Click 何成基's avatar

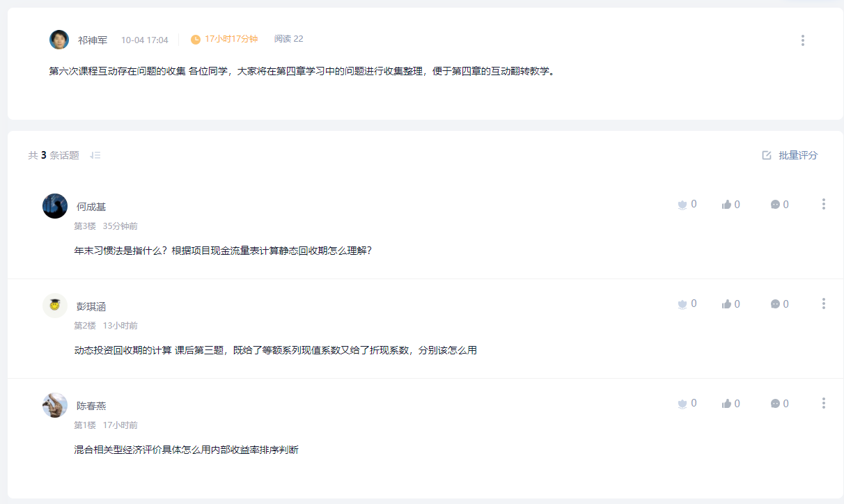tap(55, 206)
